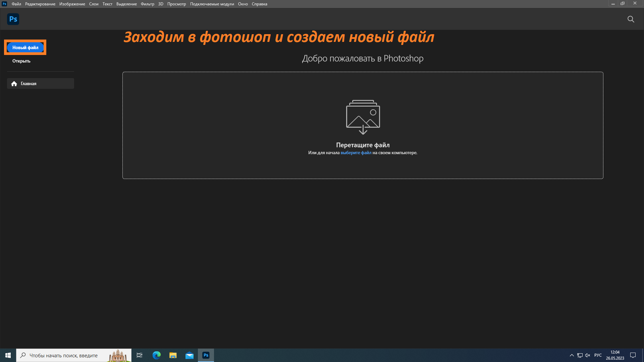
Task: Click the small Ps icon in title bar
Action: click(x=4, y=4)
